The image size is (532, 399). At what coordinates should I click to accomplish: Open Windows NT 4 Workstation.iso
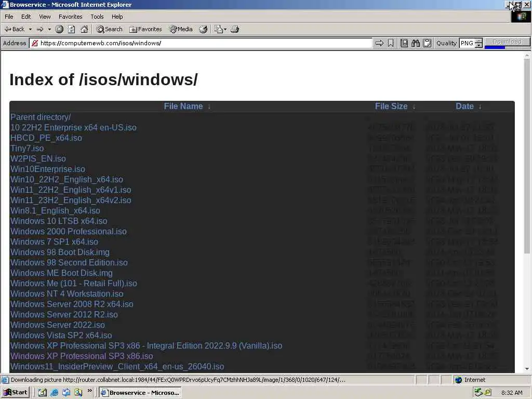tap(67, 294)
